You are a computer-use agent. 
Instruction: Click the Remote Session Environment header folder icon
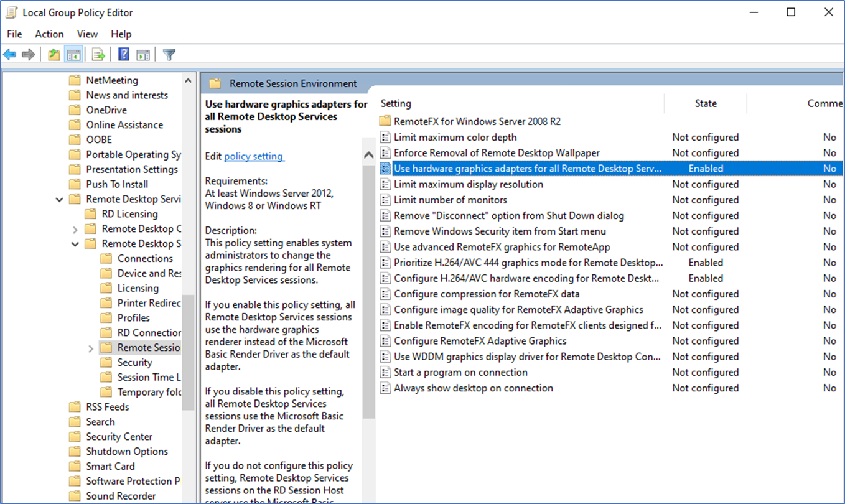[215, 84]
